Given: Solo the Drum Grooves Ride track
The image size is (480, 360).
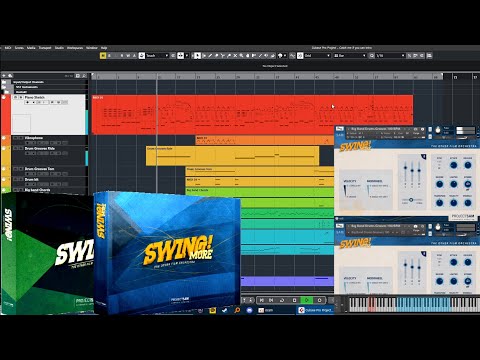Looking at the screenshot, I should click(21, 149).
